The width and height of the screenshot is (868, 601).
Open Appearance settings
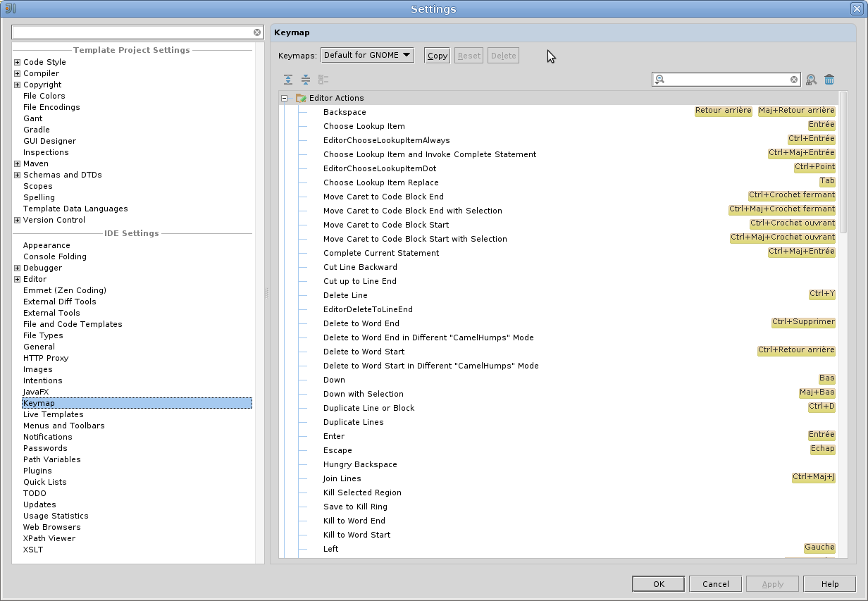click(46, 245)
